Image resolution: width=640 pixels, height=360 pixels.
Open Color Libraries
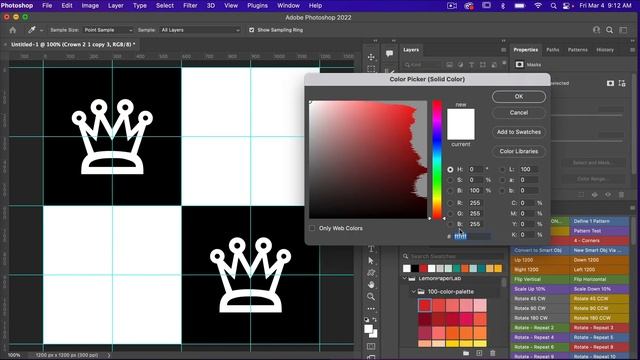pos(519,151)
